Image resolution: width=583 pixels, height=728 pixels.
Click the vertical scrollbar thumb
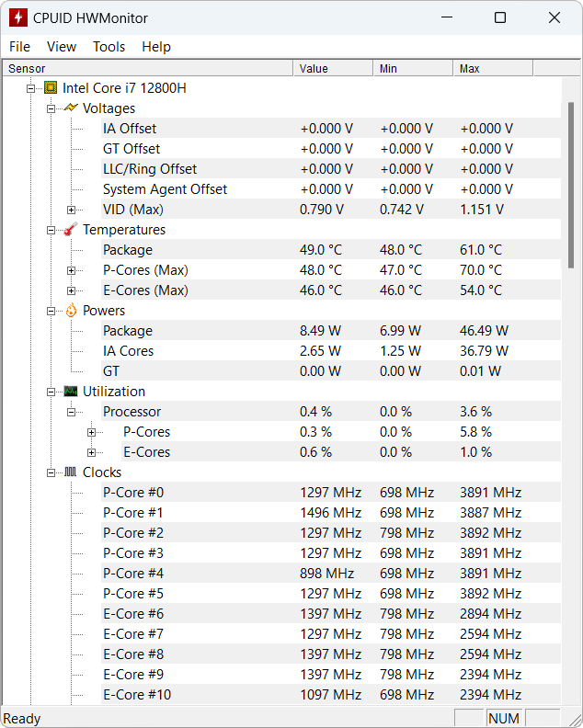[x=571, y=185]
